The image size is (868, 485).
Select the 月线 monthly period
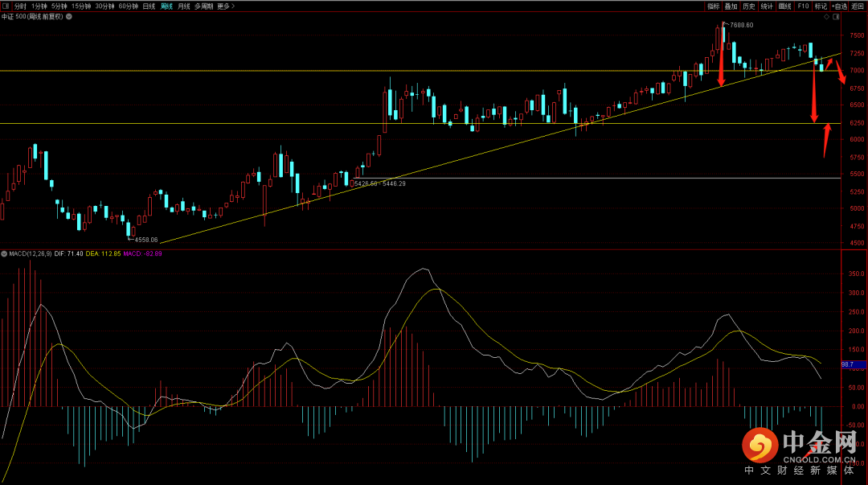click(184, 6)
